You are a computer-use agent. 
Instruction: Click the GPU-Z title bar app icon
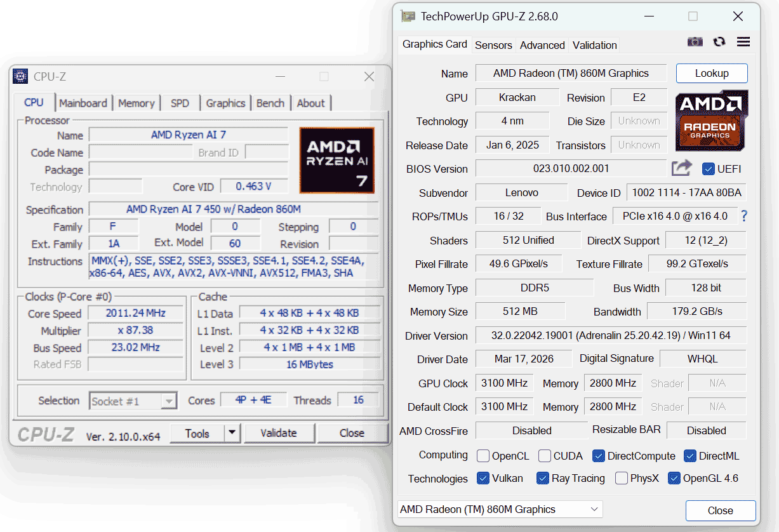[408, 16]
